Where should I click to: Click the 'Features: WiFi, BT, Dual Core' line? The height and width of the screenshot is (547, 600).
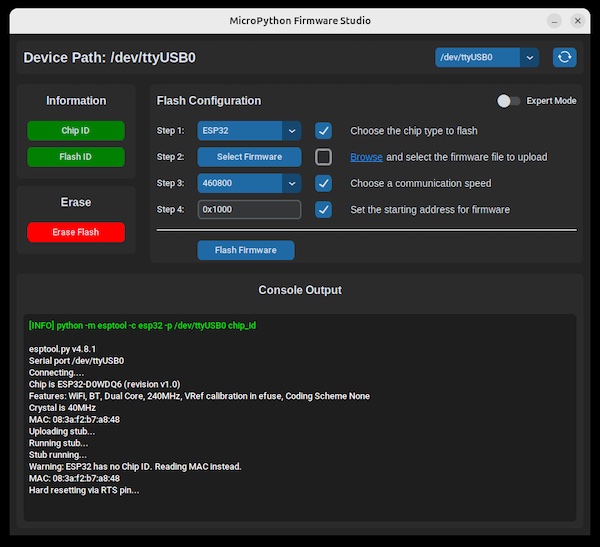[x=199, y=396]
